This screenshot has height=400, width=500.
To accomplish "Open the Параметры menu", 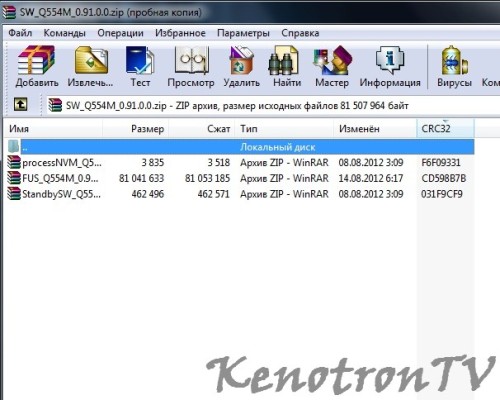I will click(x=243, y=33).
